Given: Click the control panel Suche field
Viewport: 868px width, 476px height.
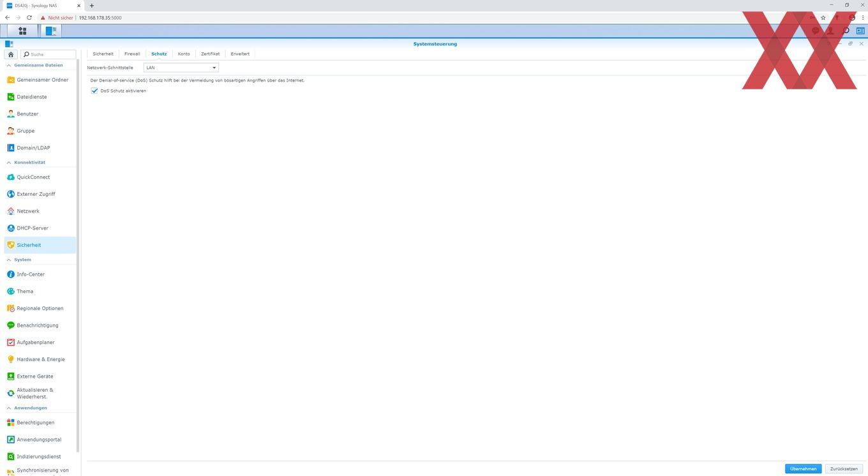Looking at the screenshot, I should click(x=49, y=54).
